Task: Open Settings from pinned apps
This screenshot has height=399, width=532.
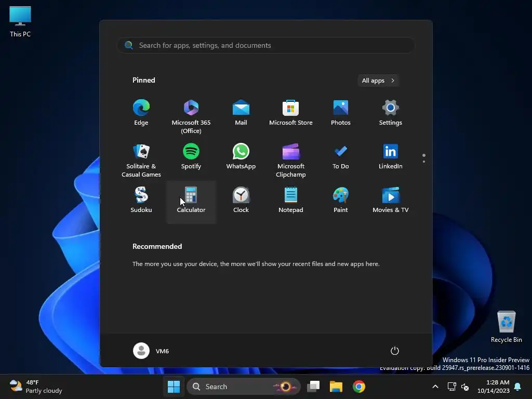Action: click(391, 113)
